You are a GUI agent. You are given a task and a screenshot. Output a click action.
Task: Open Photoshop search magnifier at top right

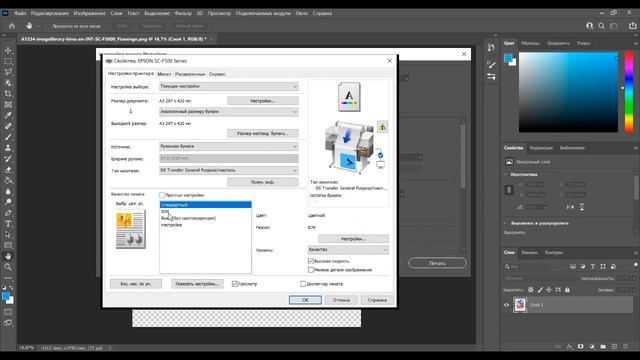pos(601,26)
